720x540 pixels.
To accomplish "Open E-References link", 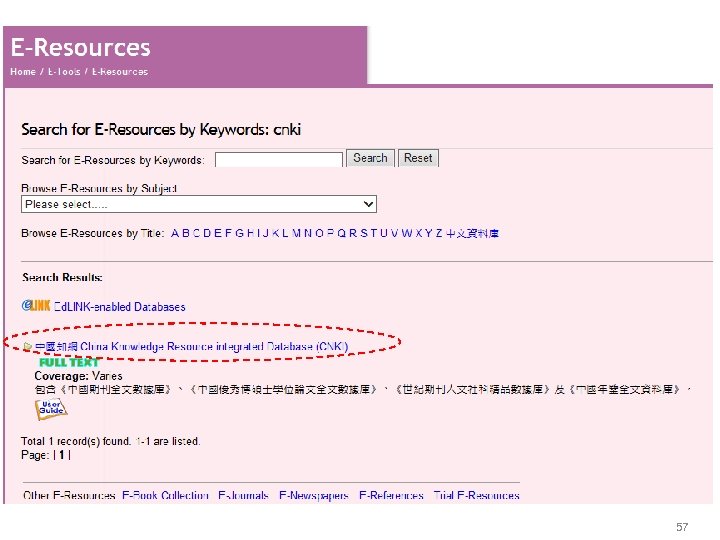I will coord(391,495).
